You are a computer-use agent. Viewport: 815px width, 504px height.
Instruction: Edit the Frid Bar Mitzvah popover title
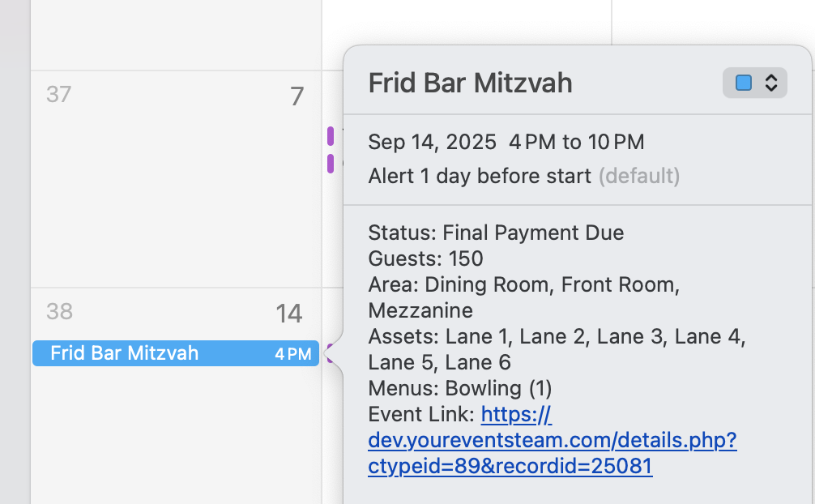click(470, 83)
